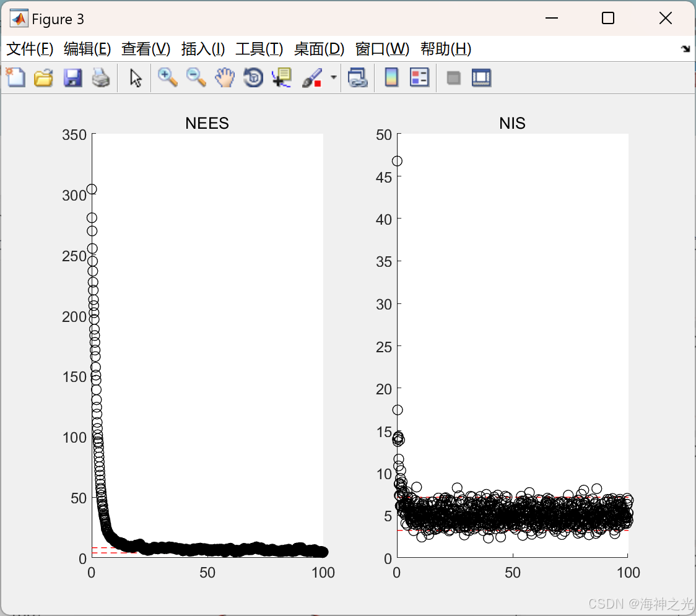
Task: Click the 350 y-axis label on NEES
Action: (x=74, y=135)
